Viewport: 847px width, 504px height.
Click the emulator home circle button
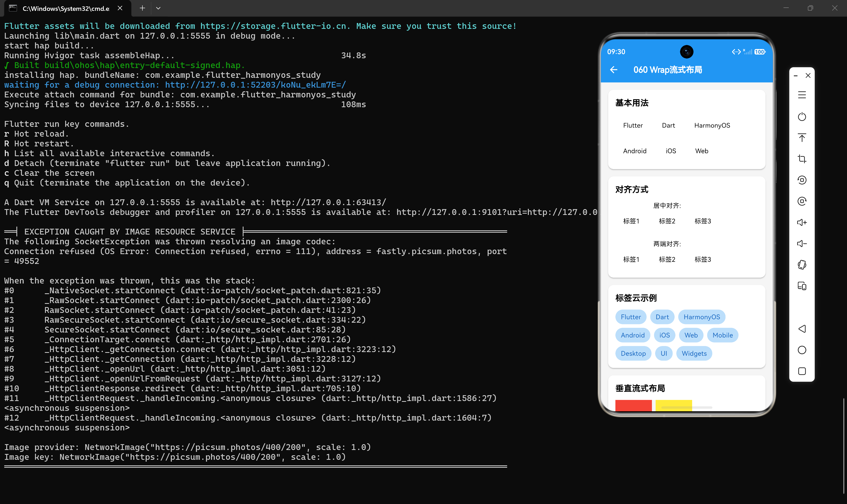(x=802, y=350)
